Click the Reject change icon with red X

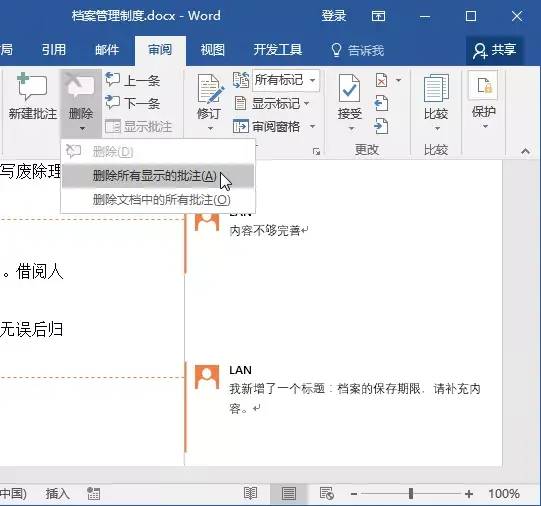point(381,81)
